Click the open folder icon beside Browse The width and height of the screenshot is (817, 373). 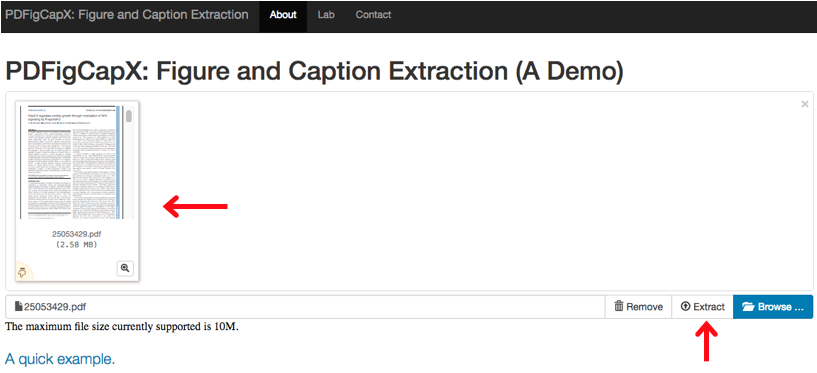click(748, 307)
